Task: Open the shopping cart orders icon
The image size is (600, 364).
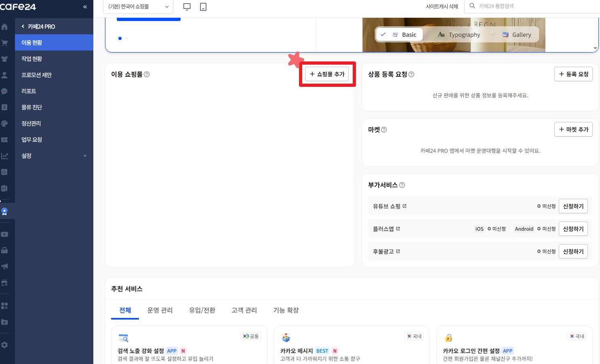Action: (x=4, y=43)
